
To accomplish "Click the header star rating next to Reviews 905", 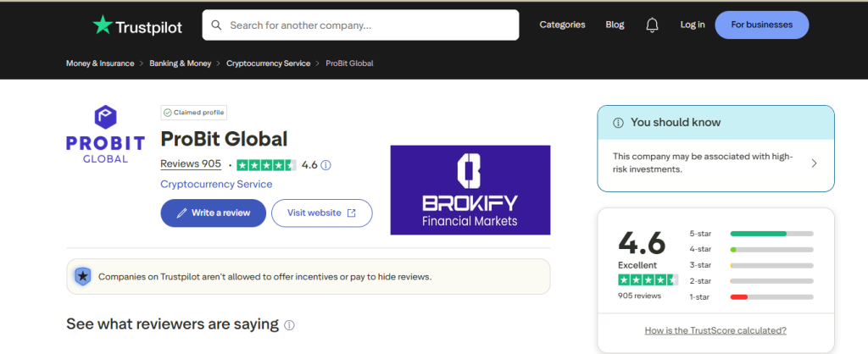I will click(266, 165).
